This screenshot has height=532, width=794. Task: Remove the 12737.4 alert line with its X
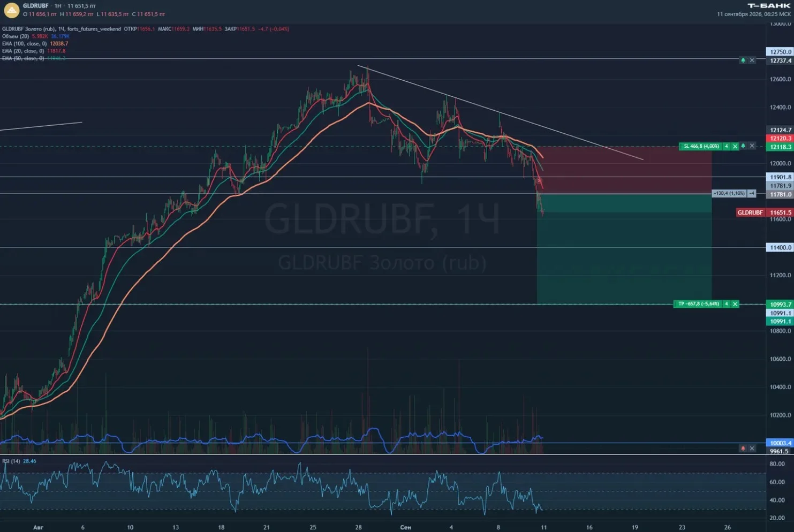(752, 60)
